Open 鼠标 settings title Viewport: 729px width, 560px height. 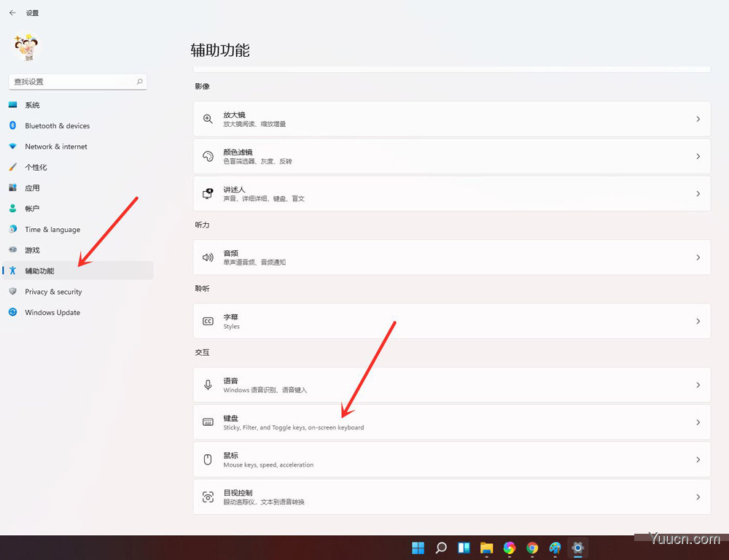pyautogui.click(x=230, y=455)
